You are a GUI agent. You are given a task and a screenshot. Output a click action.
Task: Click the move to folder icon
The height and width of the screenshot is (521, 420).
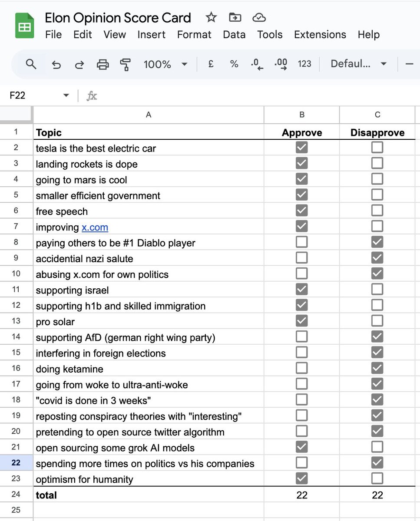click(x=235, y=17)
